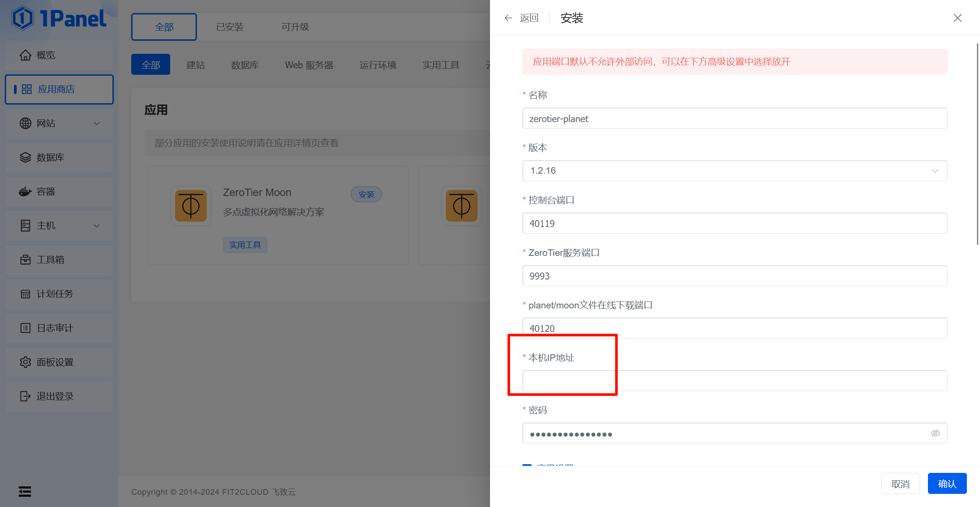Click the 工具箱 toolbox icon
This screenshot has width=980, height=507.
point(25,260)
